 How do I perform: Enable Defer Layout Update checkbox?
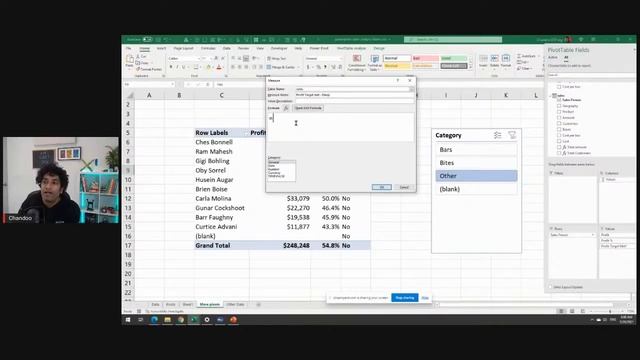point(550,287)
